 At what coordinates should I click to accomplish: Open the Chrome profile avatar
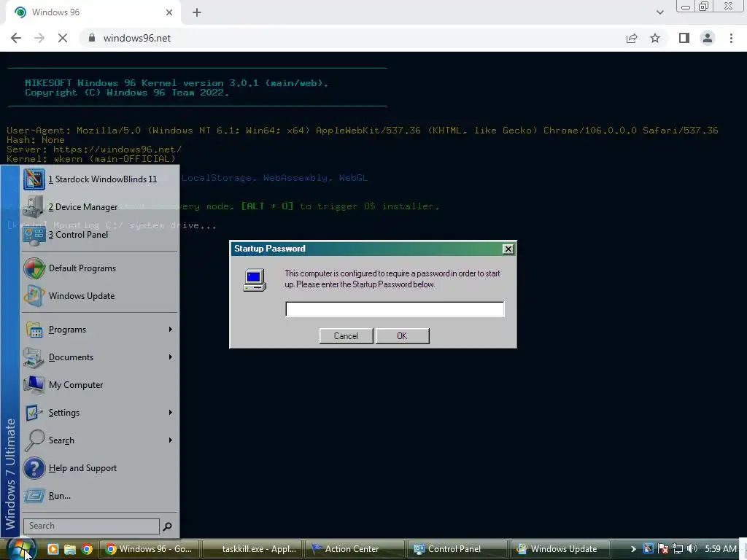[708, 38]
